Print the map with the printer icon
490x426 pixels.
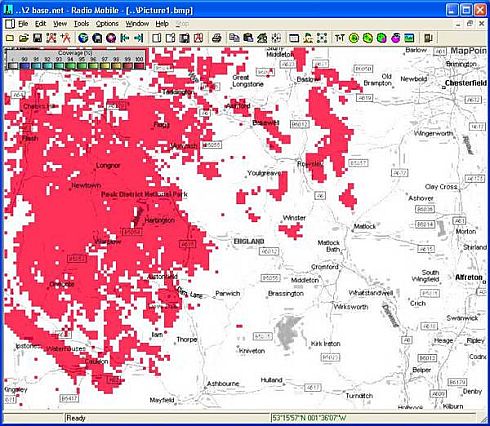(217, 38)
